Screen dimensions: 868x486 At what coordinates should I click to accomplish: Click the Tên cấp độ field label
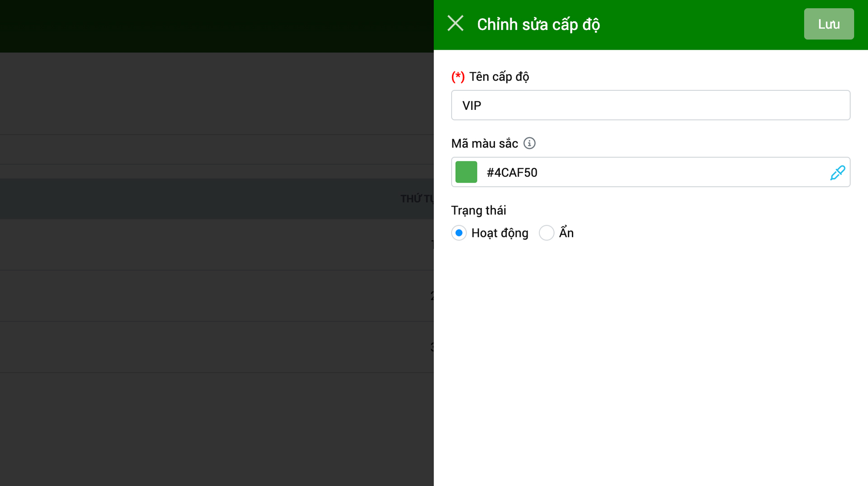pos(499,77)
